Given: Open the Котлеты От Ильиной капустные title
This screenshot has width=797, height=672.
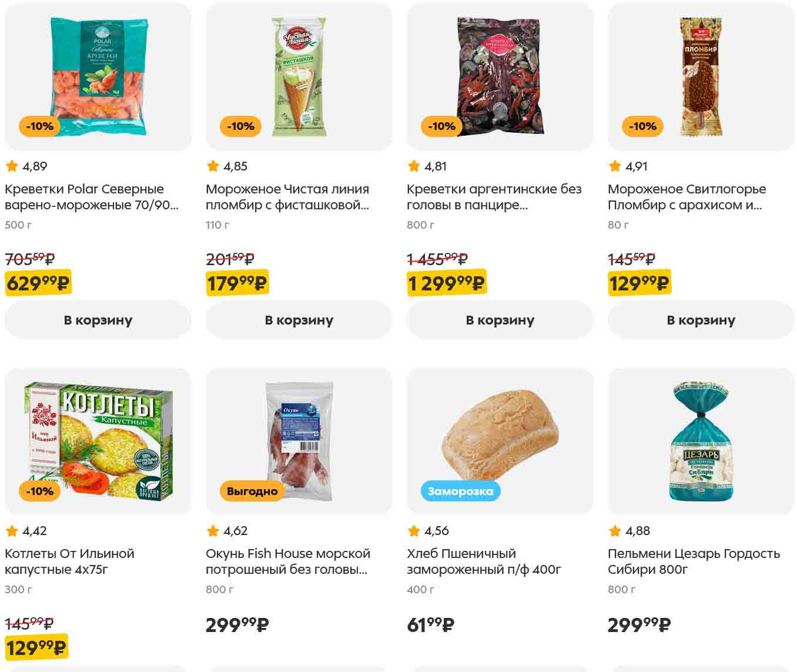Looking at the screenshot, I should 69,561.
